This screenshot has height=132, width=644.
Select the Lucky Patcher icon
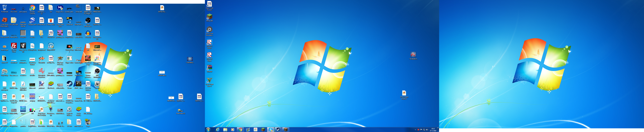(79, 111)
